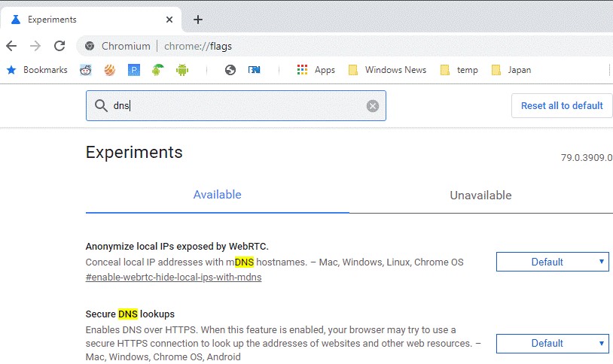The image size is (613, 364).
Task: Follow the #enable-webrtc-hide-local-ips-with-mdns link
Action: pos(173,277)
